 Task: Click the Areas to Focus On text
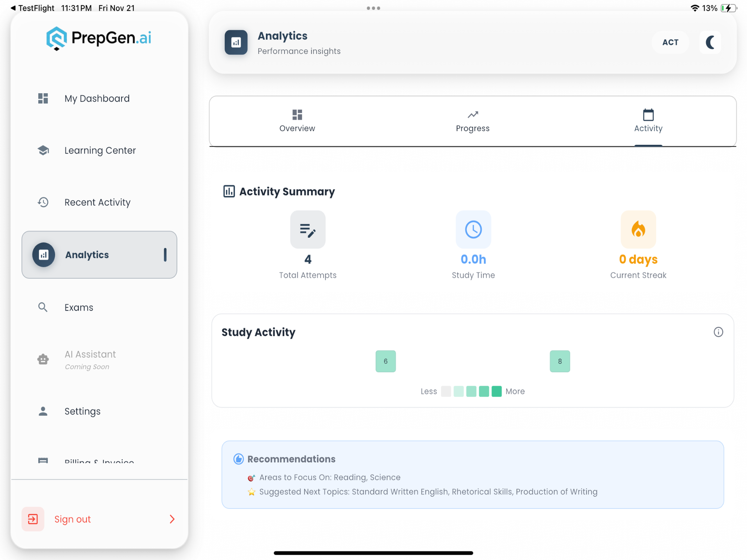coord(330,477)
